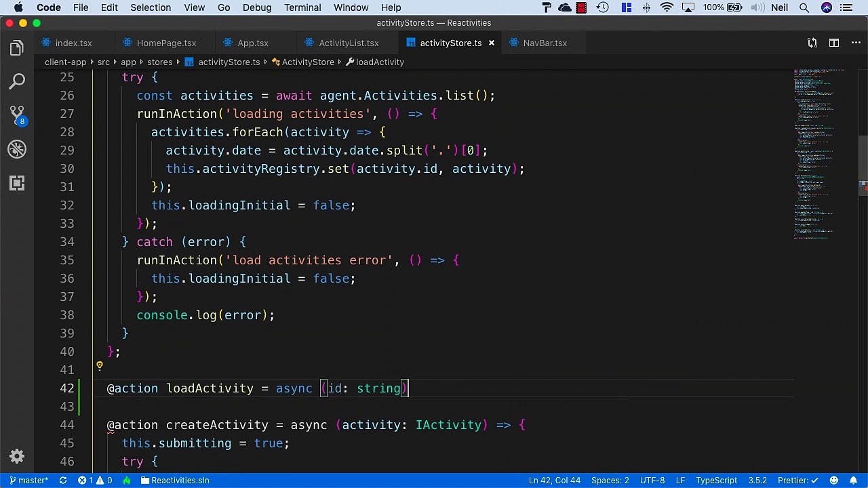Open the View menu
Image resolution: width=868 pixels, height=488 pixels.
pyautogui.click(x=194, y=7)
